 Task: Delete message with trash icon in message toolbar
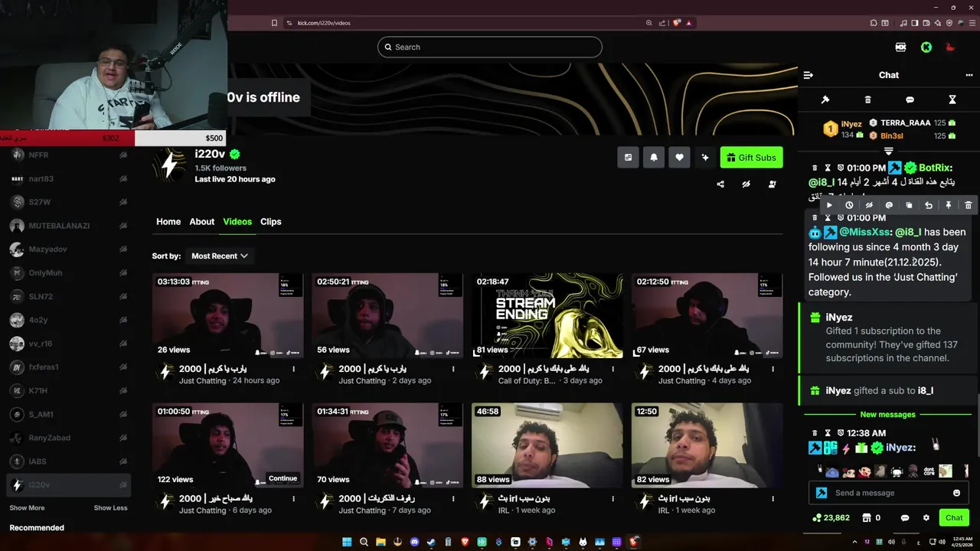[969, 205]
